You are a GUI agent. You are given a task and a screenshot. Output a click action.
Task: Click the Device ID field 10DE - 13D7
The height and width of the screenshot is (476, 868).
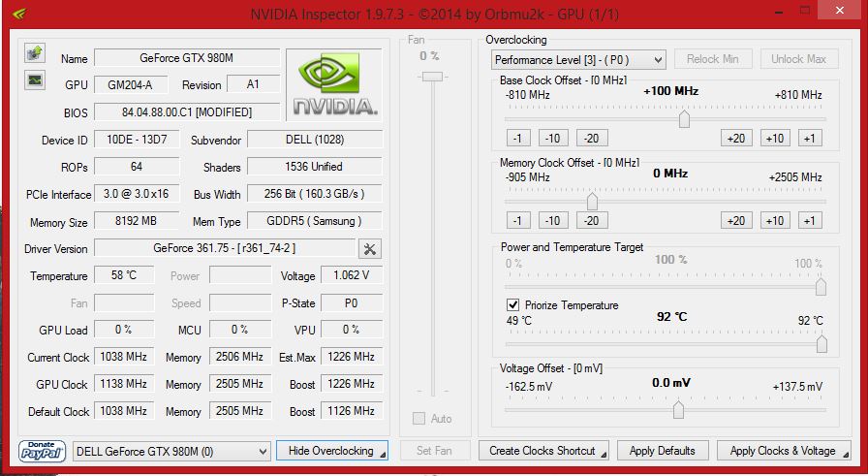137,140
